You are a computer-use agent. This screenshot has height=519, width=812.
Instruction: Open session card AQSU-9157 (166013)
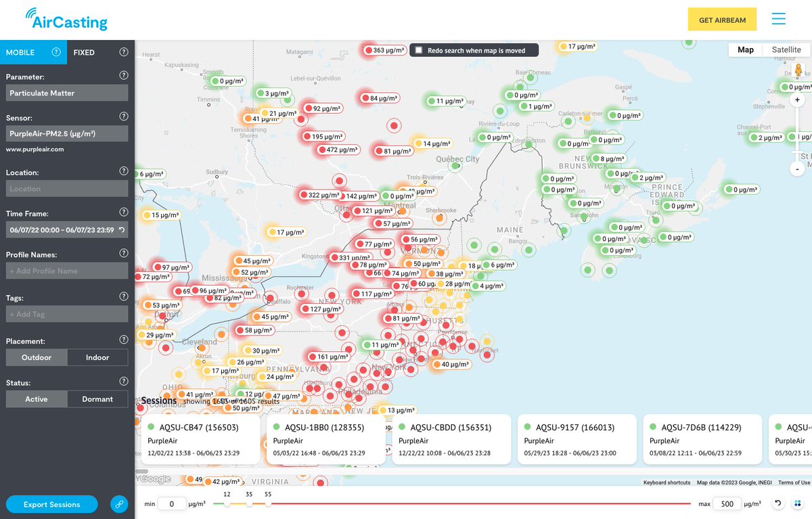577,439
